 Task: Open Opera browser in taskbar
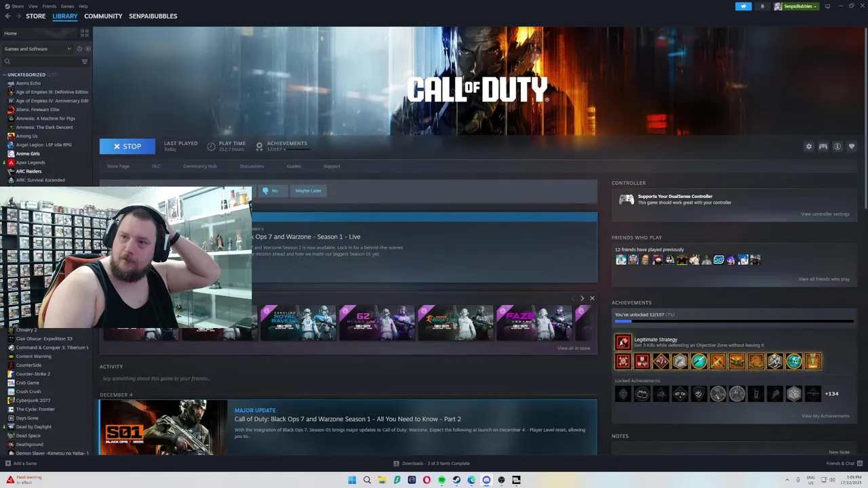coord(427,480)
